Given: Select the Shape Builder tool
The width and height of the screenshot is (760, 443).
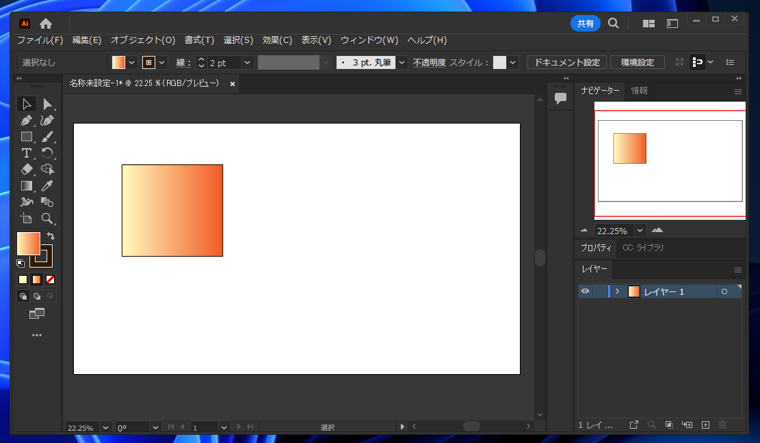Looking at the screenshot, I should click(47, 169).
